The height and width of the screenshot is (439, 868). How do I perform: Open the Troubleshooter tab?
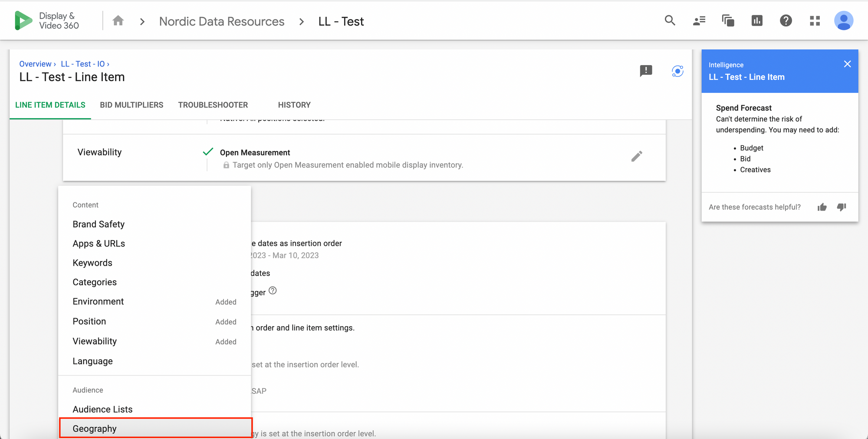pos(213,105)
